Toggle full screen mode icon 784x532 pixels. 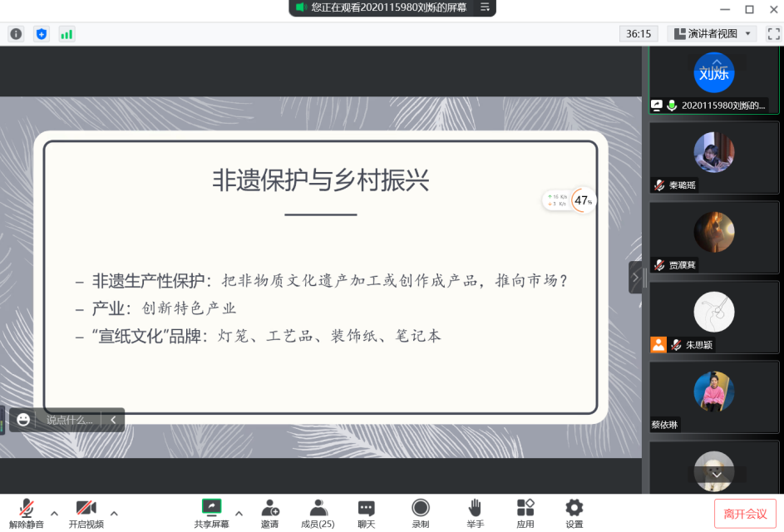pos(773,34)
